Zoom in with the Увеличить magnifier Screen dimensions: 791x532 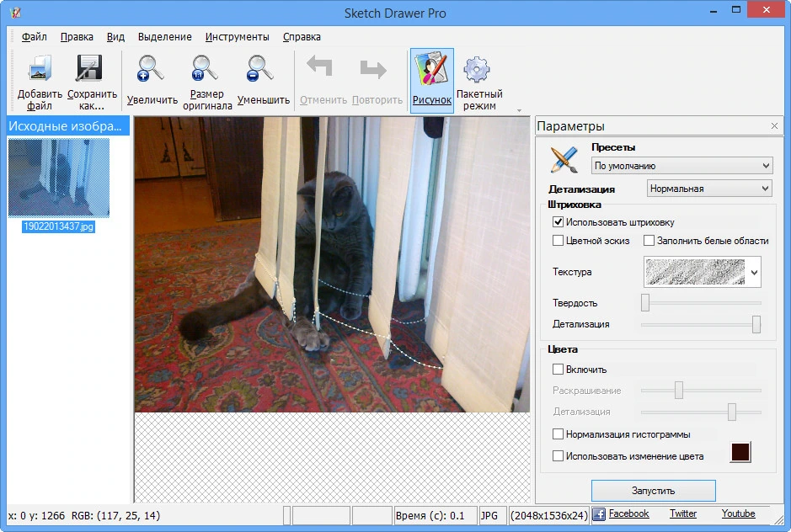point(151,69)
